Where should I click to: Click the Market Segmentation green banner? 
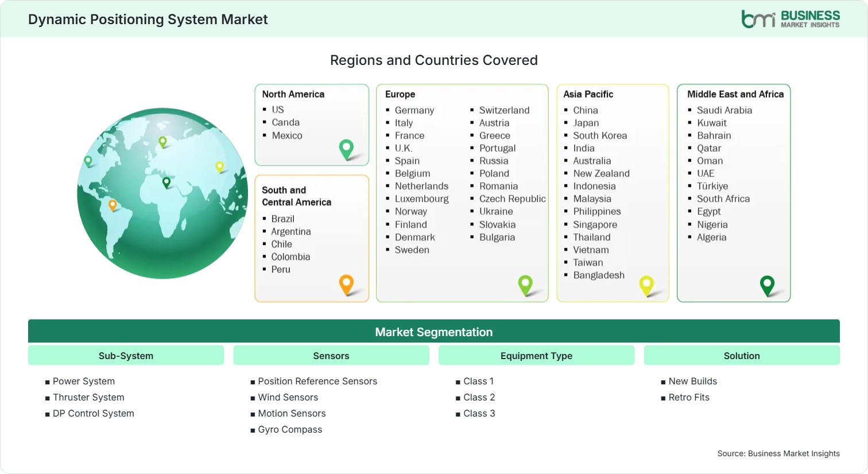point(434,332)
